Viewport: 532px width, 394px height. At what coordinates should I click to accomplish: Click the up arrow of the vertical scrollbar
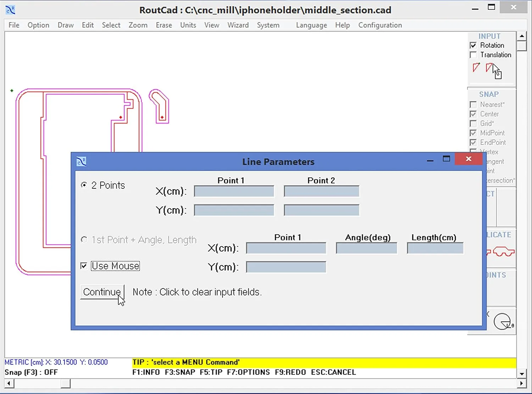point(522,35)
